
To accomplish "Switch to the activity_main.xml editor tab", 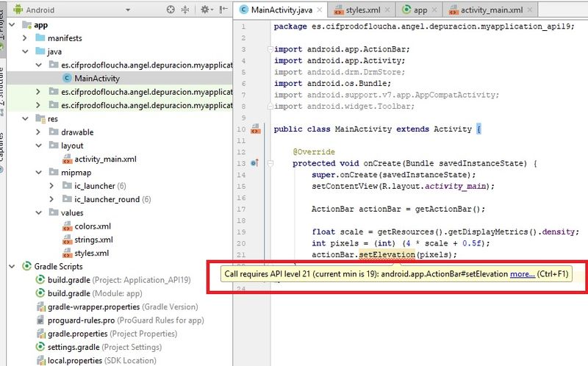I will pyautogui.click(x=491, y=10).
